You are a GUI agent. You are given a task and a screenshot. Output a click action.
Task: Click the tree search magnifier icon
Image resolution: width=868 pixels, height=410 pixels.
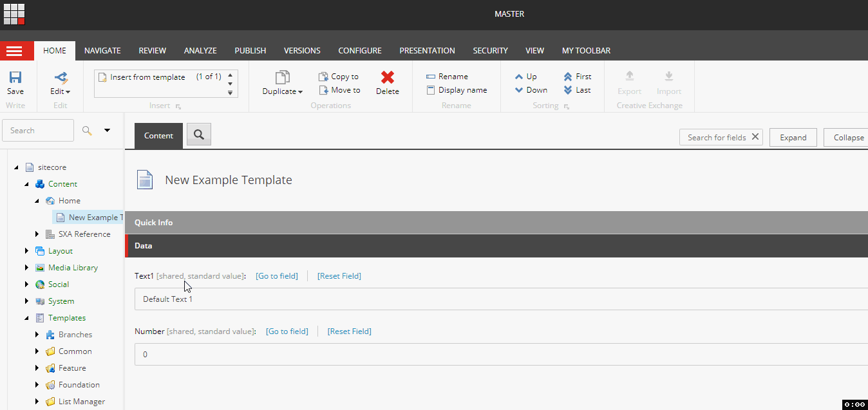[87, 131]
